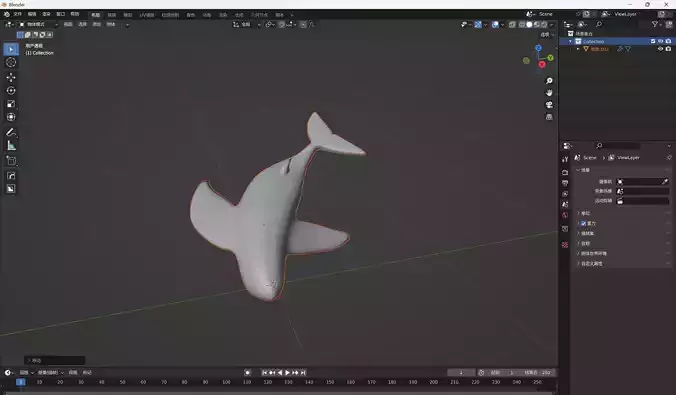Toggle auto keying record button
This screenshot has height=395, width=676.
[x=247, y=373]
